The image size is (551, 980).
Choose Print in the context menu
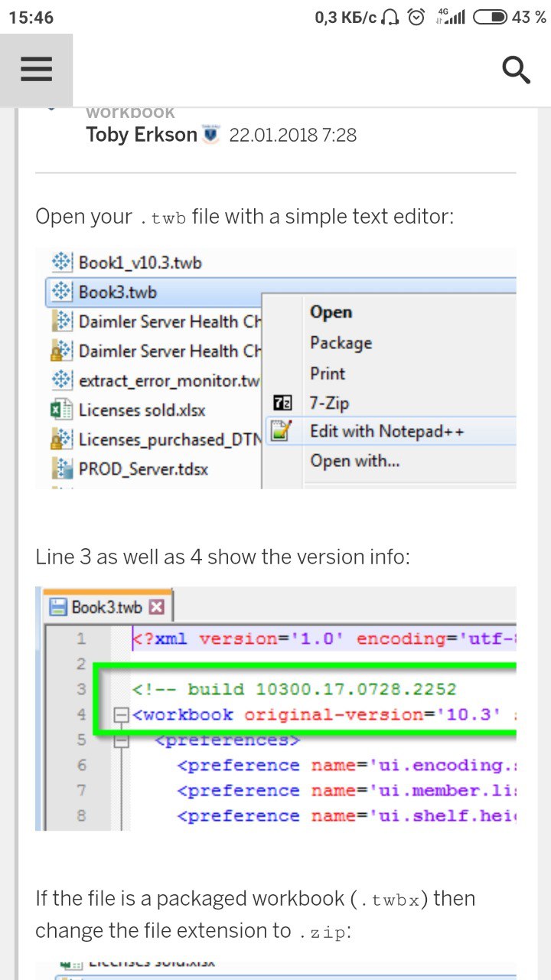coord(328,374)
